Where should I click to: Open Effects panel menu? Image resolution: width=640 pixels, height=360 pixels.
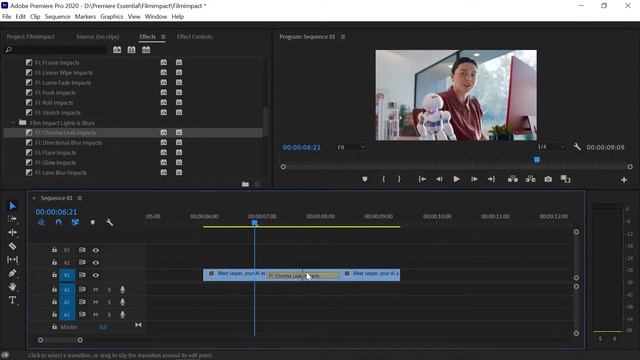tap(163, 37)
